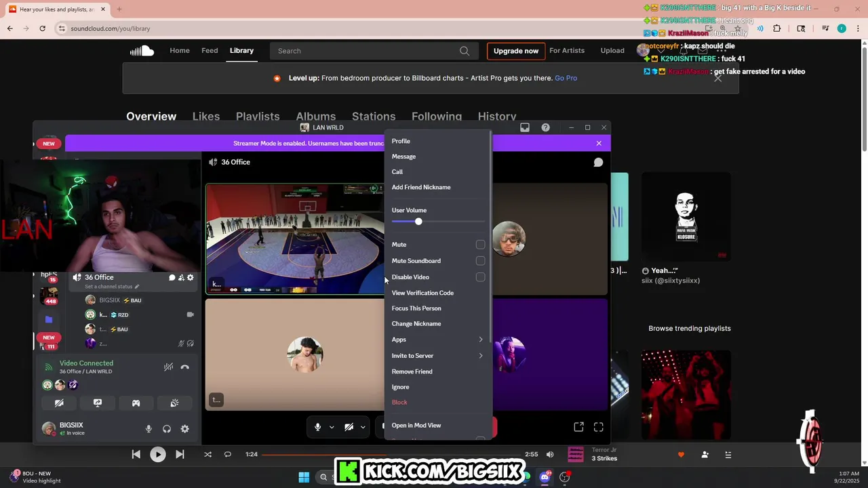Open the Feed link in SoundCloud header
The height and width of the screenshot is (488, 868).
click(210, 51)
